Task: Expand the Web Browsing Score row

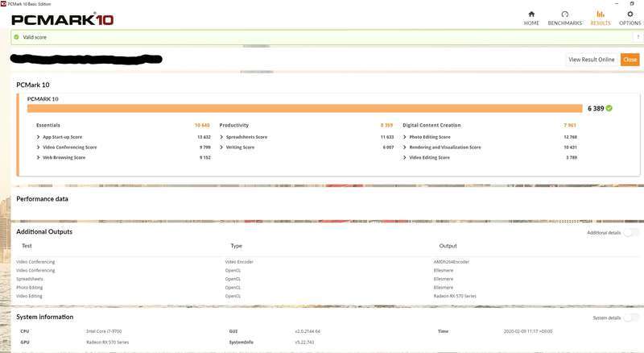Action: (x=38, y=158)
